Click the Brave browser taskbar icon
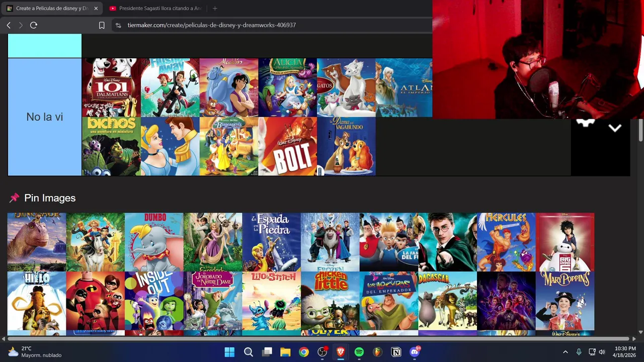 (x=341, y=352)
